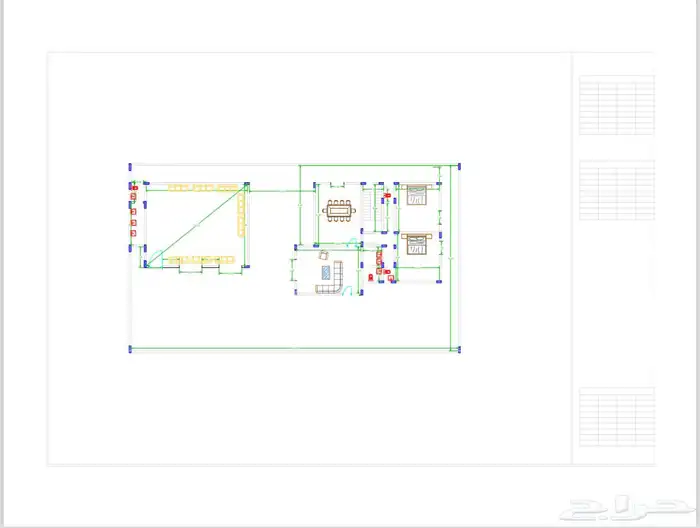Select the dining table with chairs
The image size is (700, 528).
(x=340, y=210)
